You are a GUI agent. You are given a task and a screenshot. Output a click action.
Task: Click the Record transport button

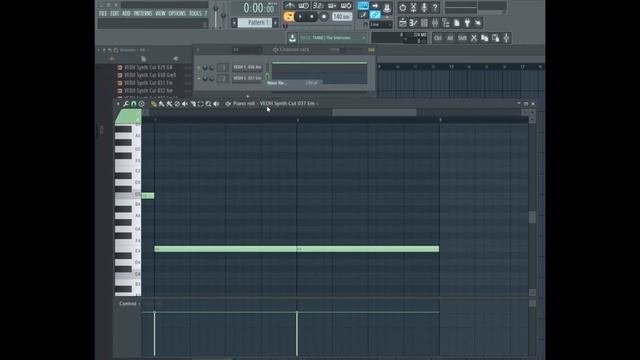tap(324, 17)
